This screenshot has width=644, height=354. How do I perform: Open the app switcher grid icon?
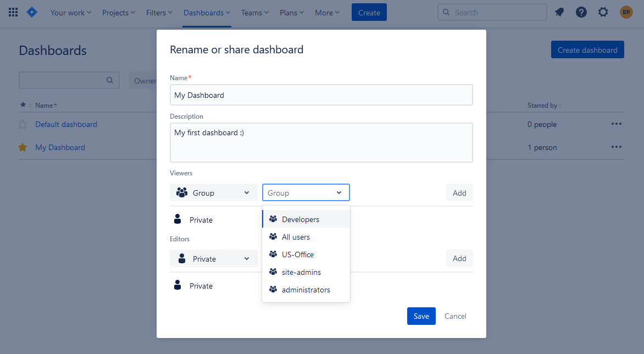click(13, 13)
